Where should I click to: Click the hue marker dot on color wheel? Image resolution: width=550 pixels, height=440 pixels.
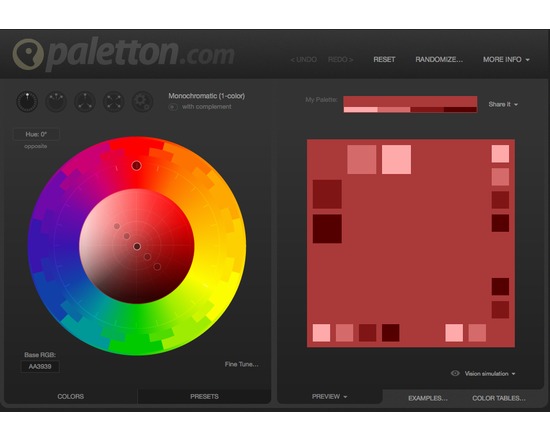[x=136, y=166]
